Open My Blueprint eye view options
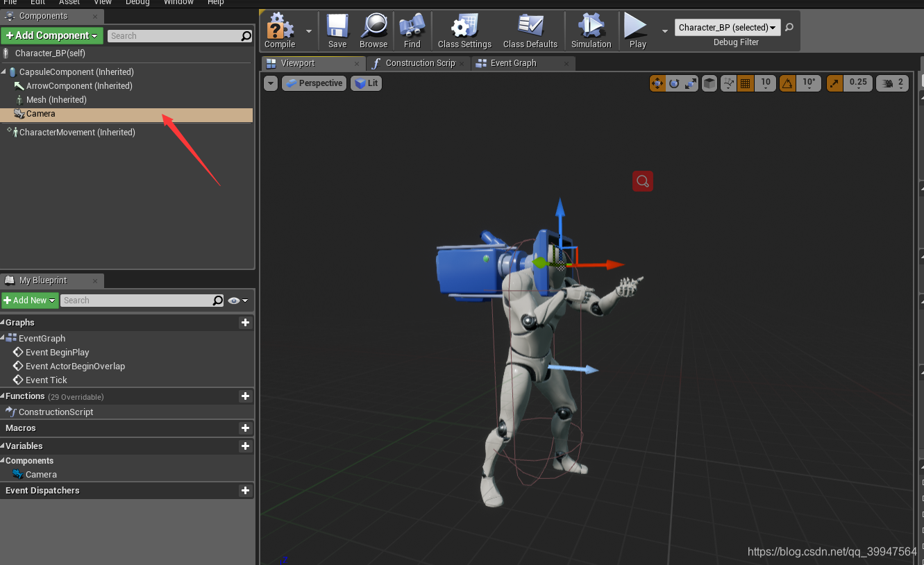The image size is (924, 565). tap(237, 301)
